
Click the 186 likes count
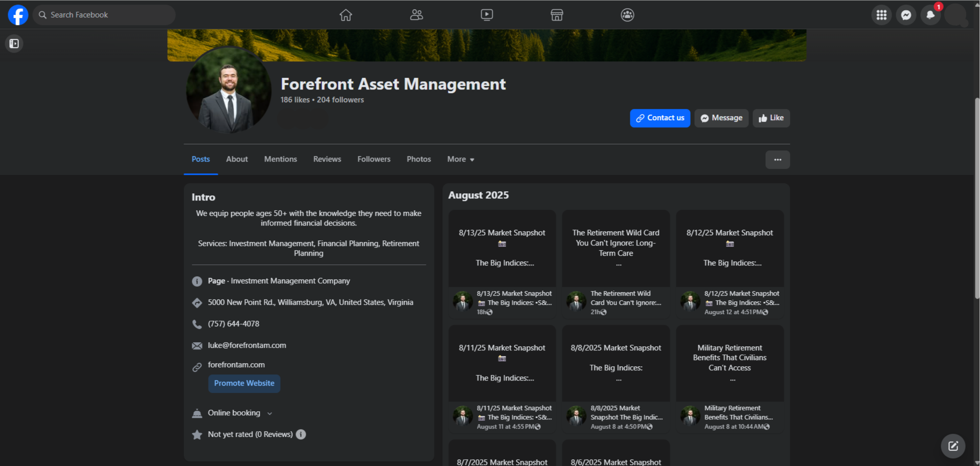tap(295, 100)
